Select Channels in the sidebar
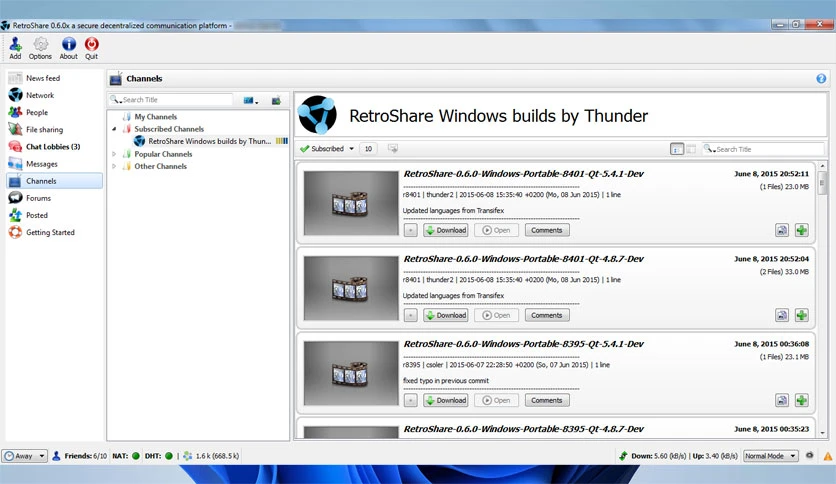The image size is (836, 484). pyautogui.click(x=54, y=181)
